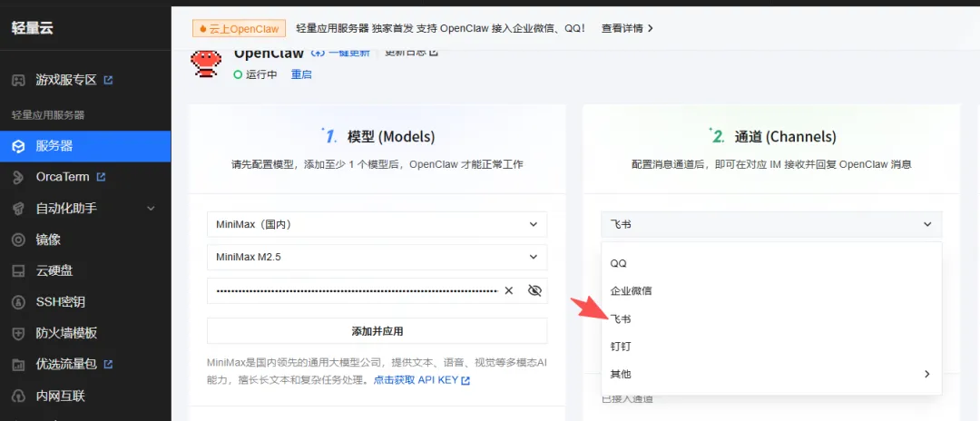Click the key icon beside SSH密钥

19,302
